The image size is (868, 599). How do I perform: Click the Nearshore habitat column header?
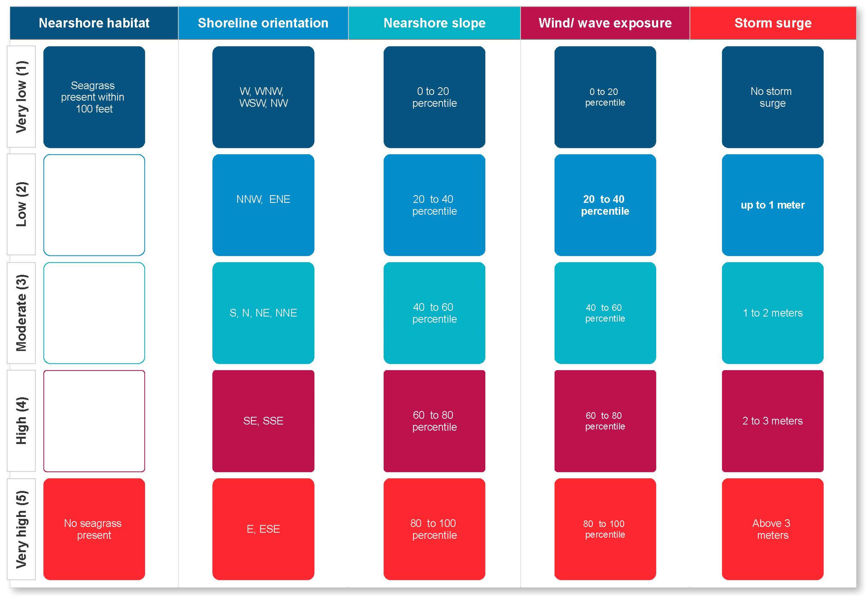click(94, 23)
